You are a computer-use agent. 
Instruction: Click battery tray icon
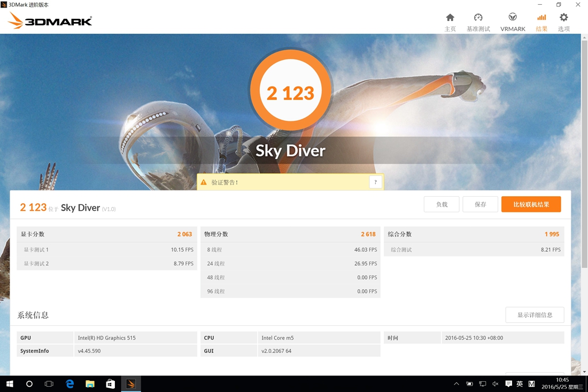pyautogui.click(x=469, y=384)
